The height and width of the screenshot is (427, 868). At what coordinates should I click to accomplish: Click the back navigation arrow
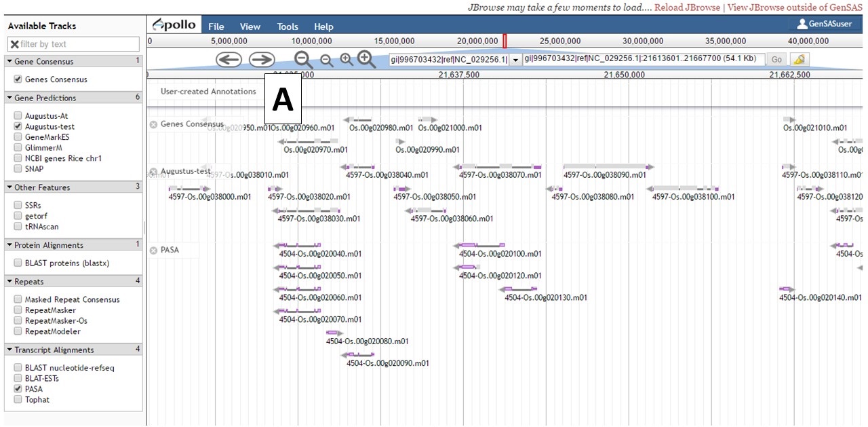pos(229,60)
